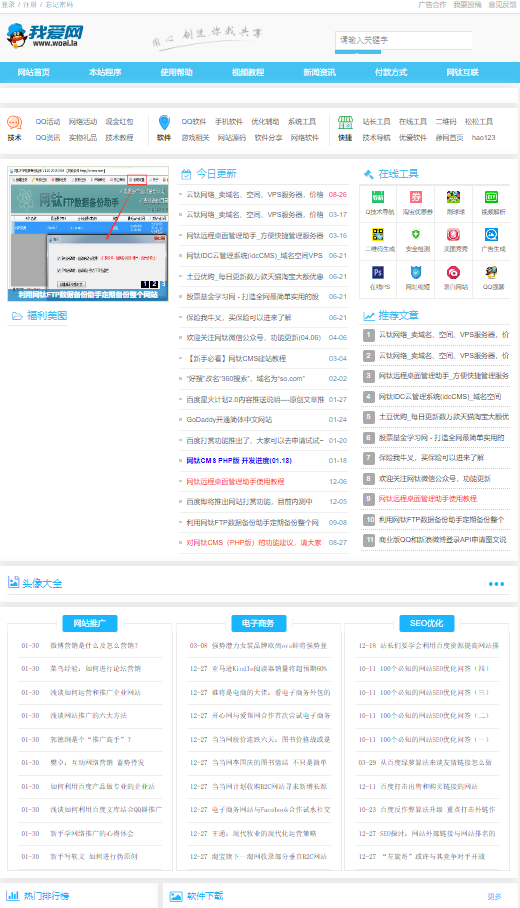
Task: Click the 我爱网 penguin logo
Action: pyautogui.click(x=45, y=35)
